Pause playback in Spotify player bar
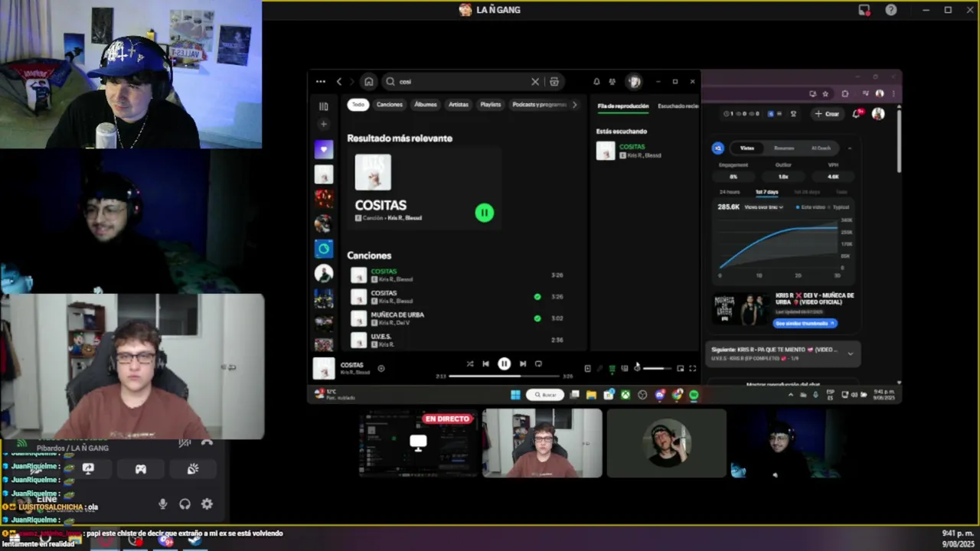Viewport: 980px width, 551px height. point(504,364)
